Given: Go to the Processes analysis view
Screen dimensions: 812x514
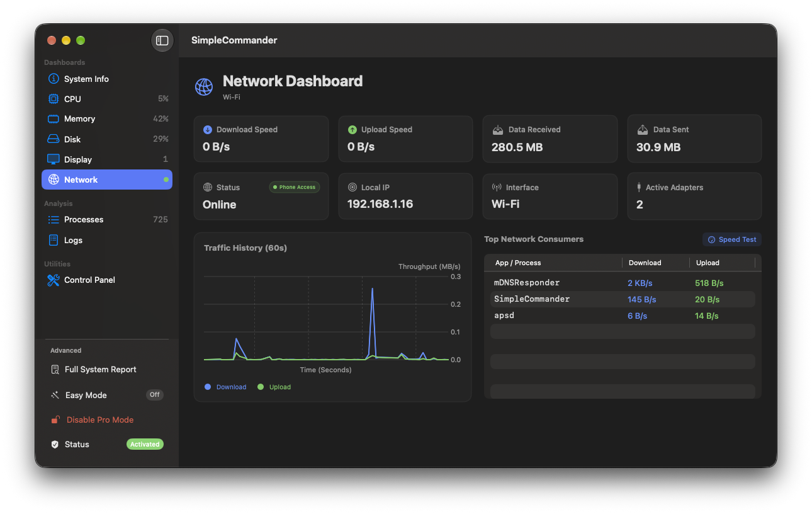Looking at the screenshot, I should (x=107, y=220).
